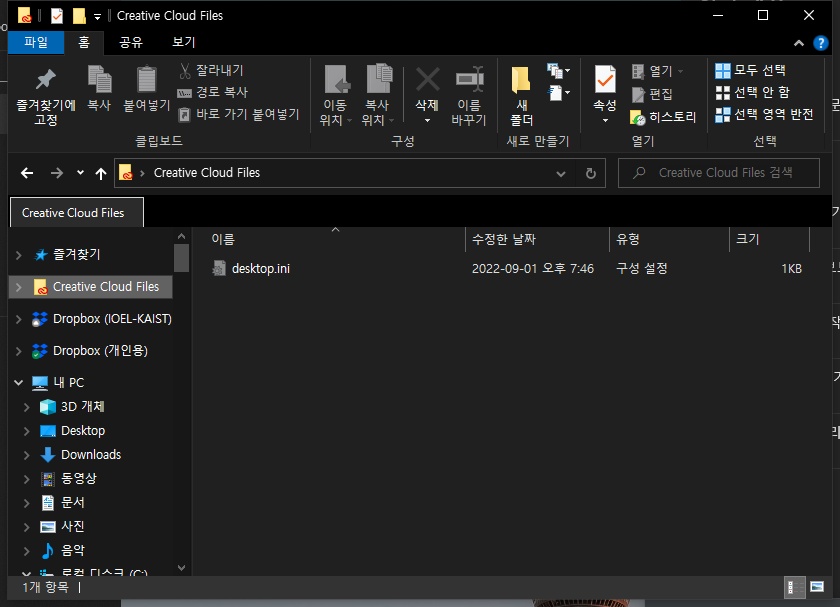
Task: Click the Creative Cloud Files search box
Action: point(719,173)
